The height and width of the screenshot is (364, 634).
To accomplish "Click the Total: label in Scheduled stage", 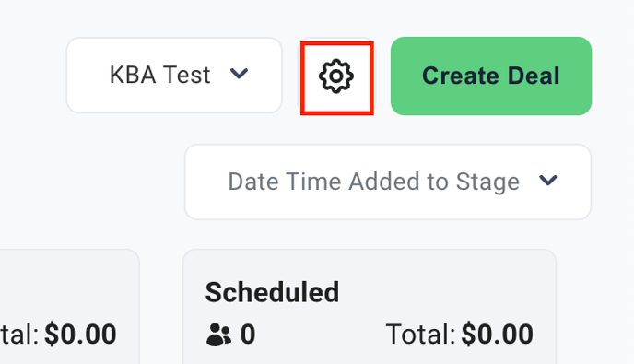I will click(420, 335).
